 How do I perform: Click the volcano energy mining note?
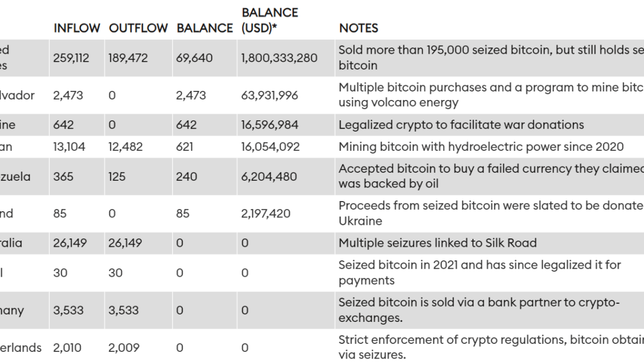point(490,95)
